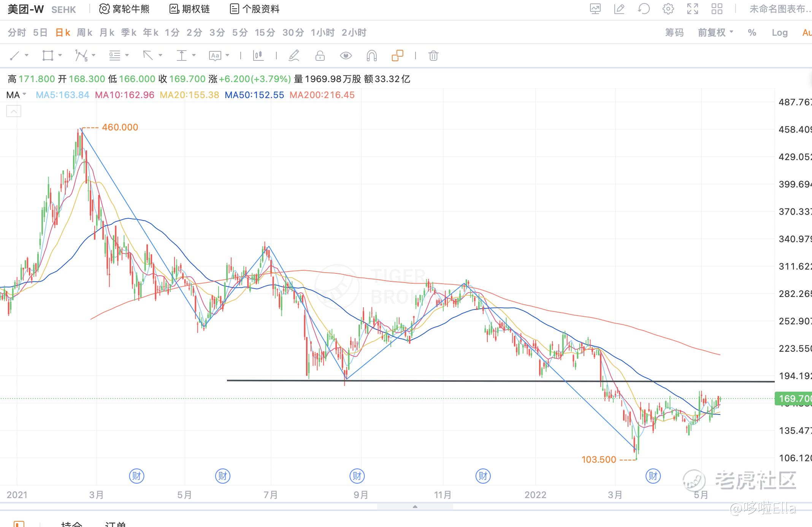This screenshot has height=527, width=812.
Task: Open the 窝轮牛熊 warrants page
Action: 124,9
